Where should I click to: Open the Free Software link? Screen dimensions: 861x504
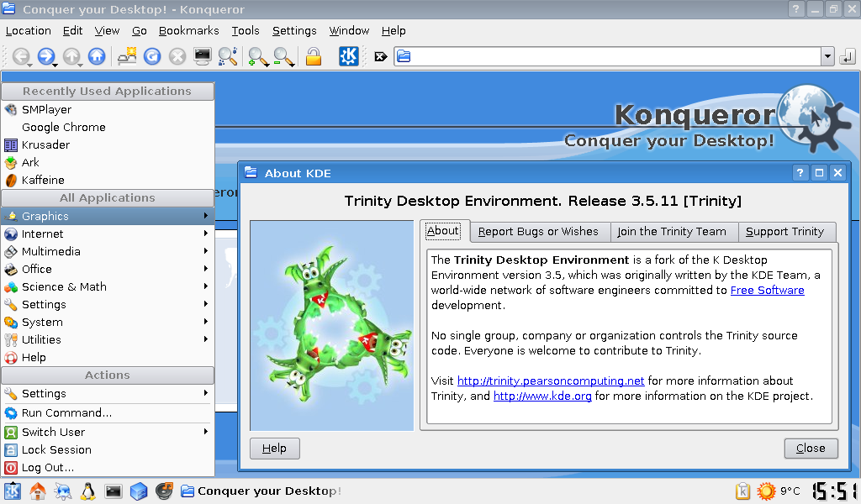coord(767,290)
